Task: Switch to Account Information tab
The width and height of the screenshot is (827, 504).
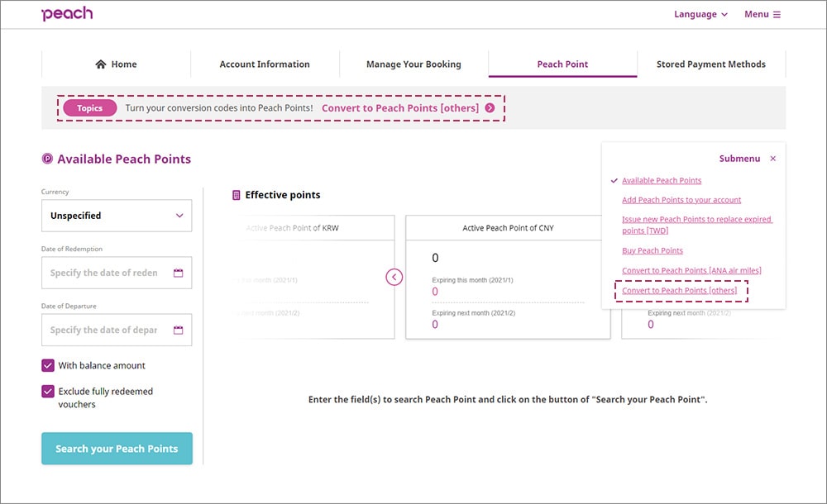Action: 265,64
